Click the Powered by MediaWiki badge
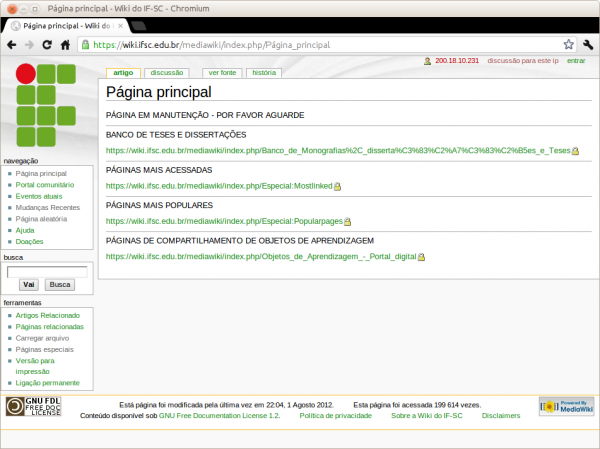 [x=566, y=406]
